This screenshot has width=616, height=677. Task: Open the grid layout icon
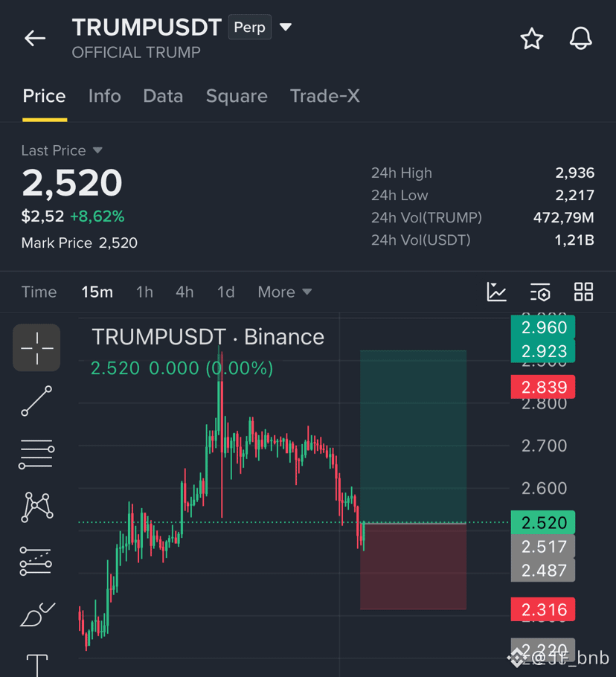click(583, 292)
